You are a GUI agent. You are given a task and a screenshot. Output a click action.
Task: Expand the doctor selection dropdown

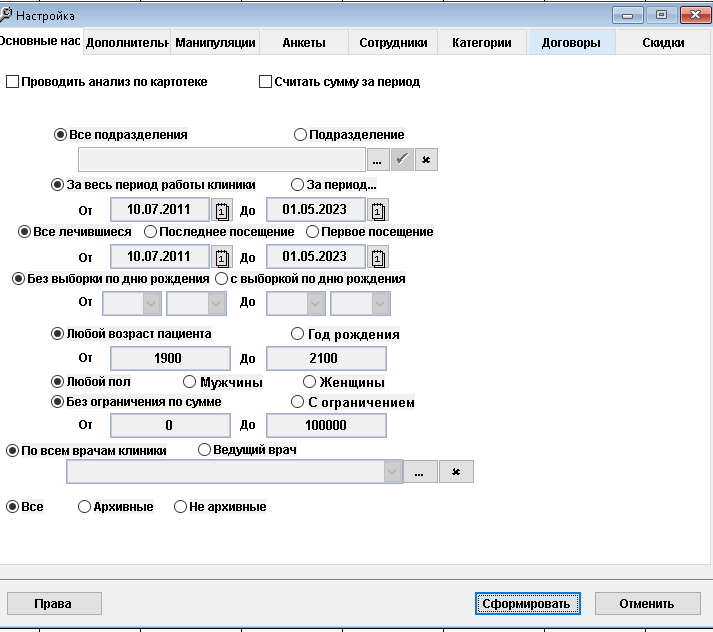[392, 472]
